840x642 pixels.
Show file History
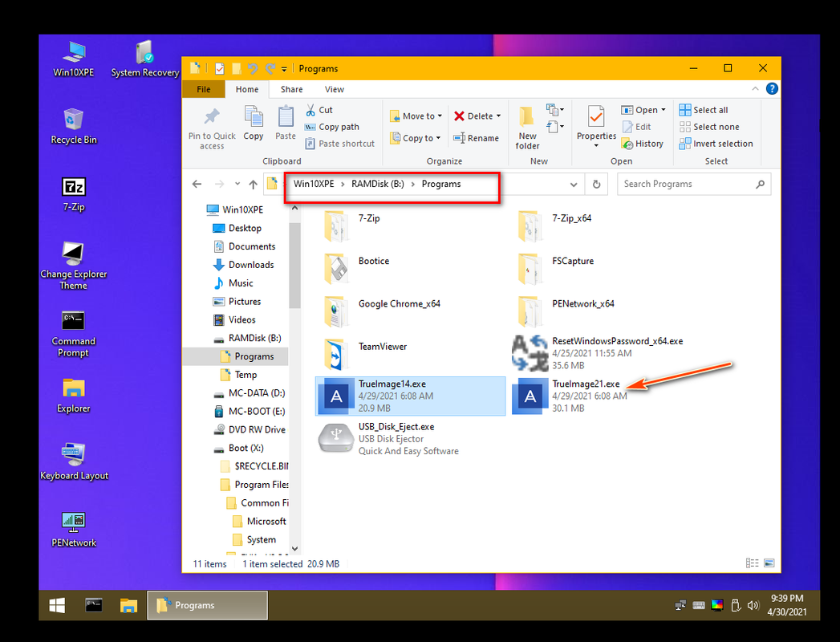(643, 144)
